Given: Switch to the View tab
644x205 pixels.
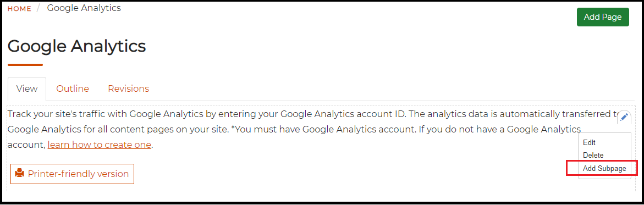Looking at the screenshot, I should pyautogui.click(x=27, y=88).
